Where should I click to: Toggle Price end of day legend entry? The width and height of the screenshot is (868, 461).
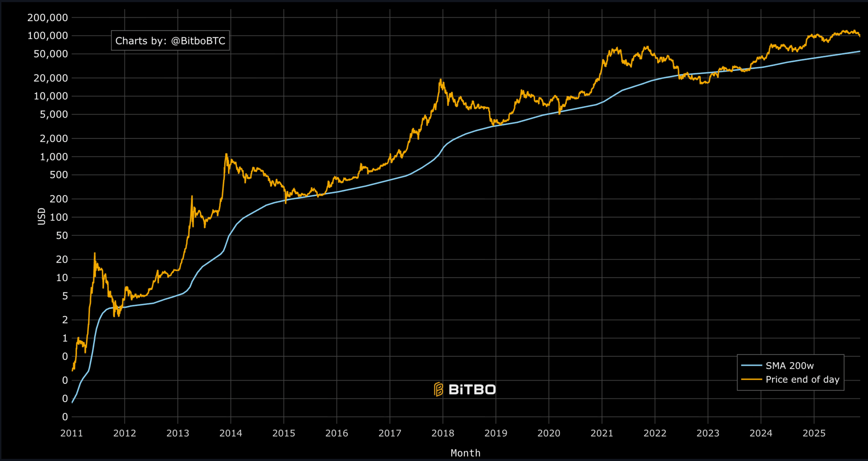pos(790,380)
